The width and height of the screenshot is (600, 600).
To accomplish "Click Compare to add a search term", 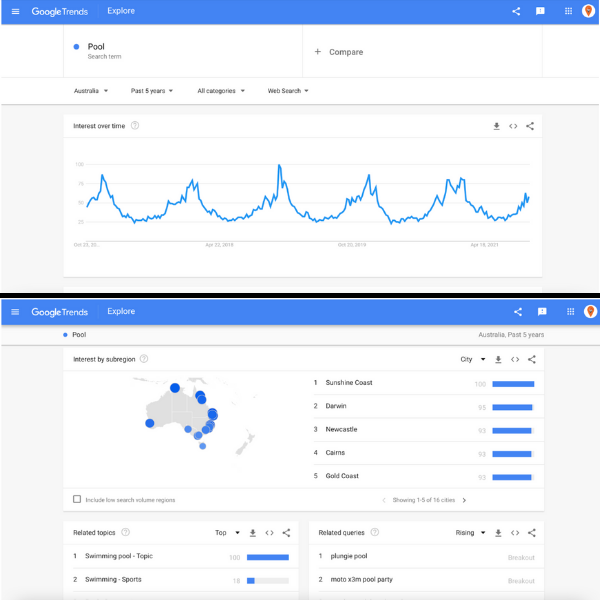I will pyautogui.click(x=339, y=52).
